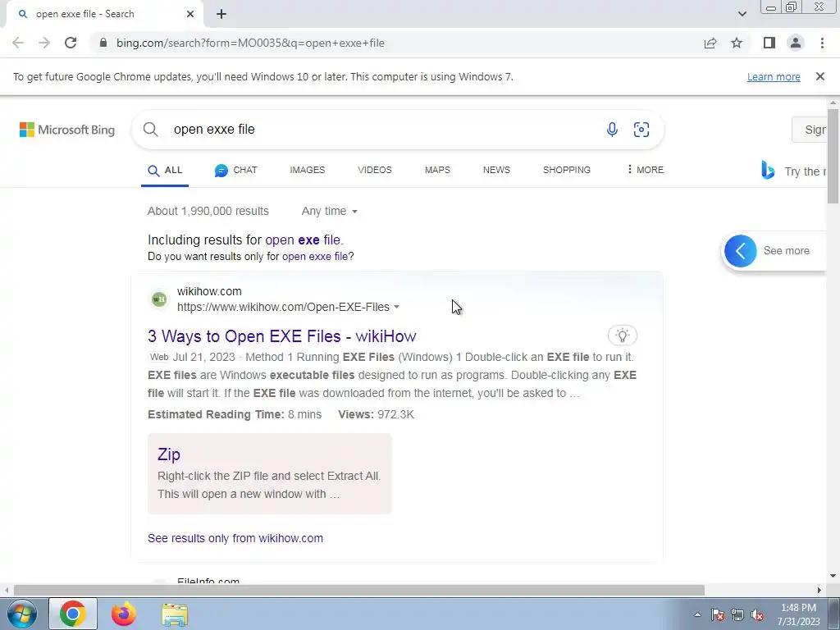Click the horizontal scrollbar right arrow

pos(819,591)
